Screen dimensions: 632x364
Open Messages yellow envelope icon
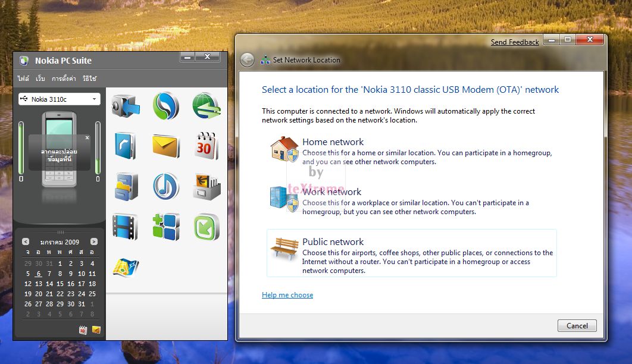pos(165,146)
